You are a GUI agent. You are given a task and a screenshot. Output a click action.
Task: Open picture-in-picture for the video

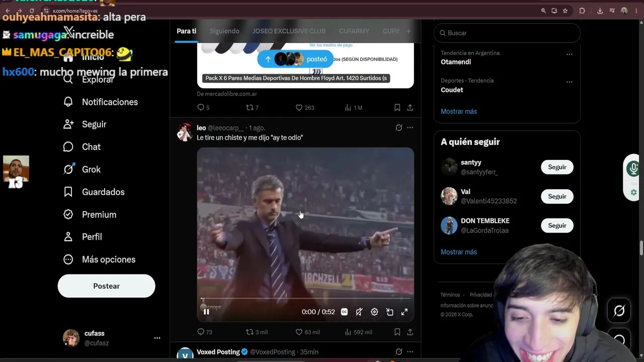pos(389,312)
